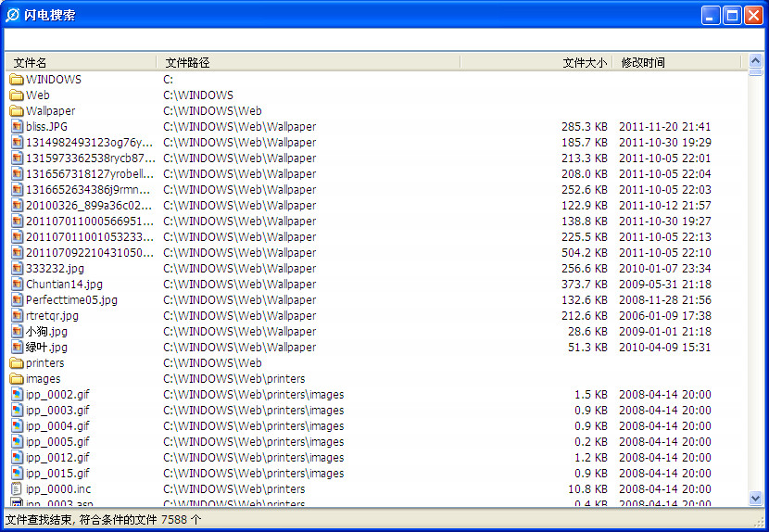Select the printers folder icon
This screenshot has width=769, height=532.
17,363
